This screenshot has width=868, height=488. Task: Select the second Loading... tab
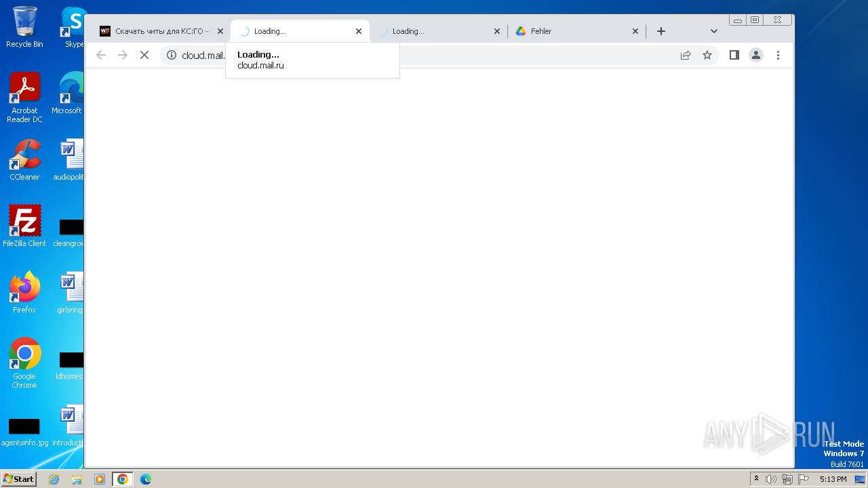[438, 31]
